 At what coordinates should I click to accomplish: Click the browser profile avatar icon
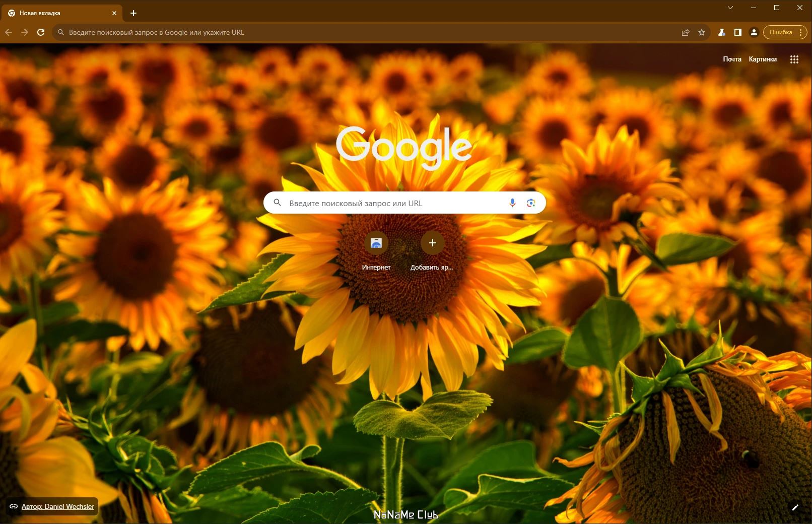coord(754,32)
